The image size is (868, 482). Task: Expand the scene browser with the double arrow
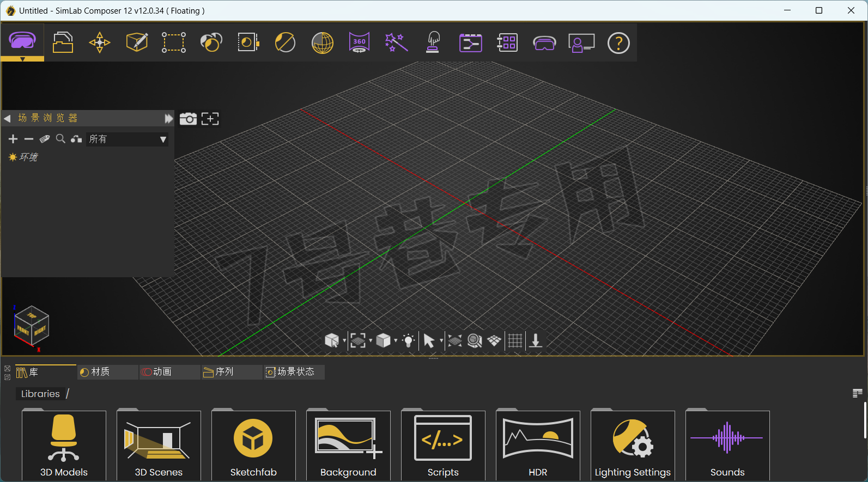click(x=168, y=118)
